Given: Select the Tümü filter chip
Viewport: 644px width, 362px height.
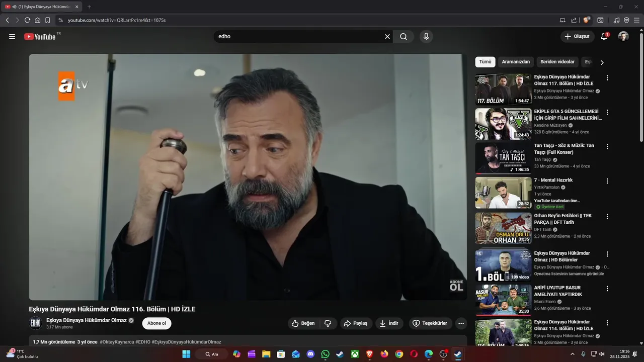Looking at the screenshot, I should tap(485, 62).
